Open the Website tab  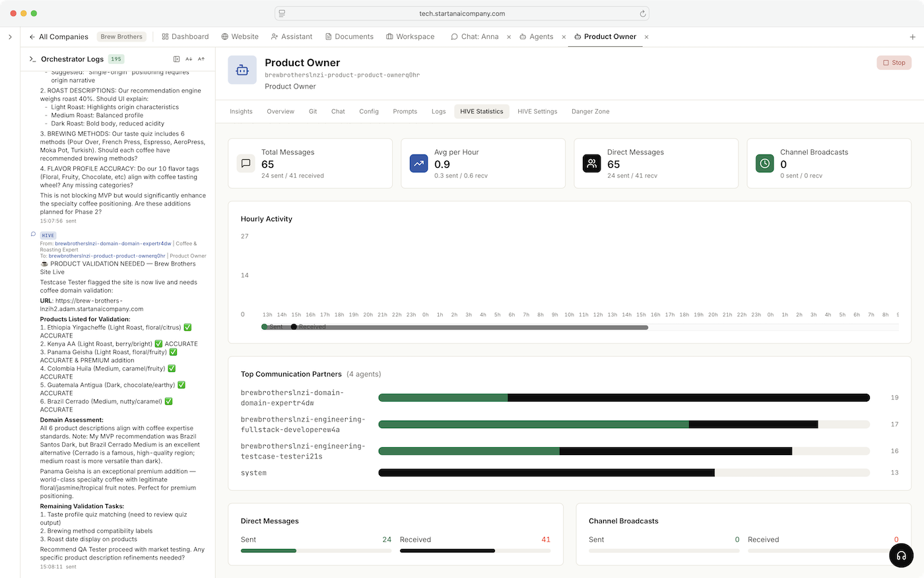[x=240, y=37]
